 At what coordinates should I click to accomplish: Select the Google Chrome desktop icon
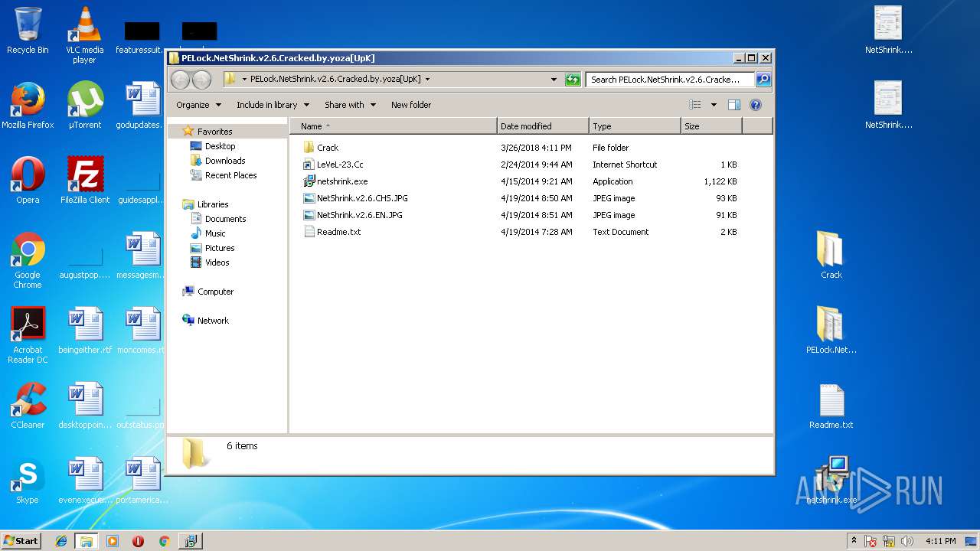[x=28, y=260]
